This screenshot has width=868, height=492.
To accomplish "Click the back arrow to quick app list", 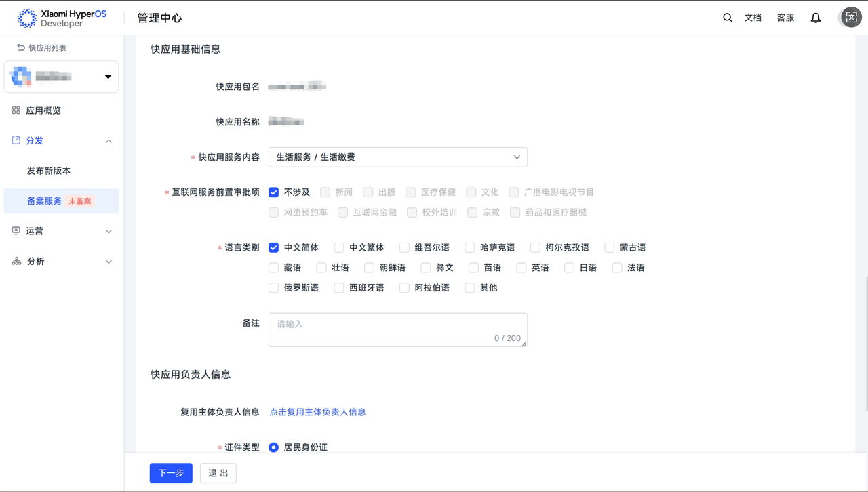I will [x=21, y=47].
